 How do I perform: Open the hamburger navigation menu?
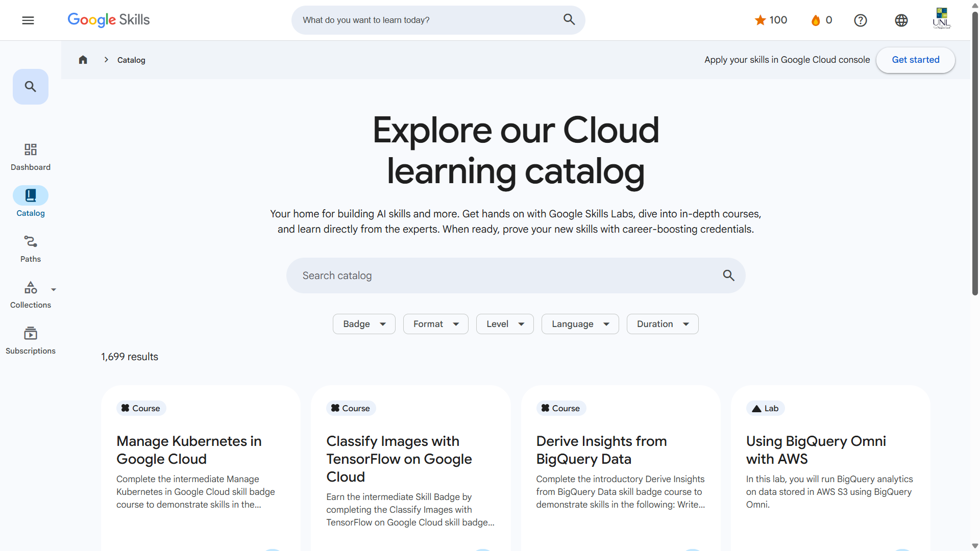[28, 20]
